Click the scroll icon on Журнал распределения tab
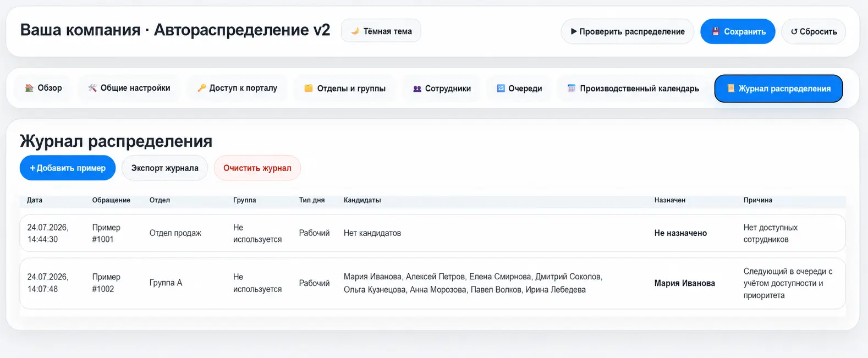Screen dimensions: 868x358 pyautogui.click(x=731, y=88)
